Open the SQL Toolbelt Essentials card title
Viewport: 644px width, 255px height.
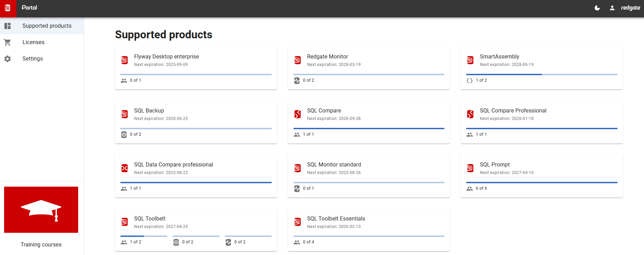click(336, 218)
